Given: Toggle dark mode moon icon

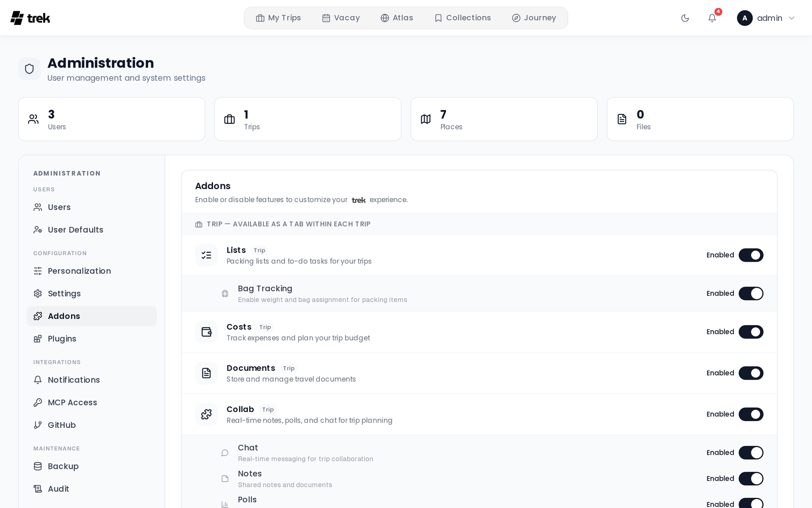Looking at the screenshot, I should [685, 18].
